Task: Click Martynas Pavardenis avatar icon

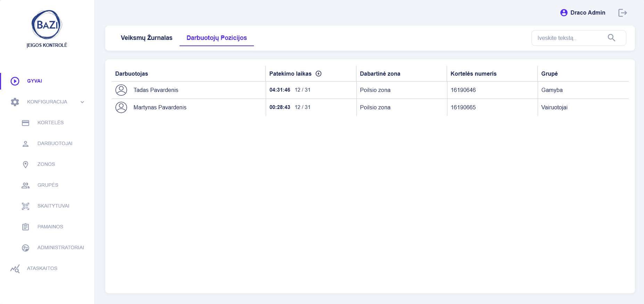Action: point(121,107)
